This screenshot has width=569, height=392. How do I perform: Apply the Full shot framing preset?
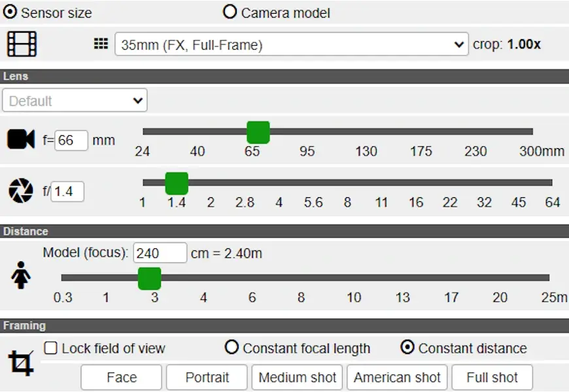tap(492, 378)
